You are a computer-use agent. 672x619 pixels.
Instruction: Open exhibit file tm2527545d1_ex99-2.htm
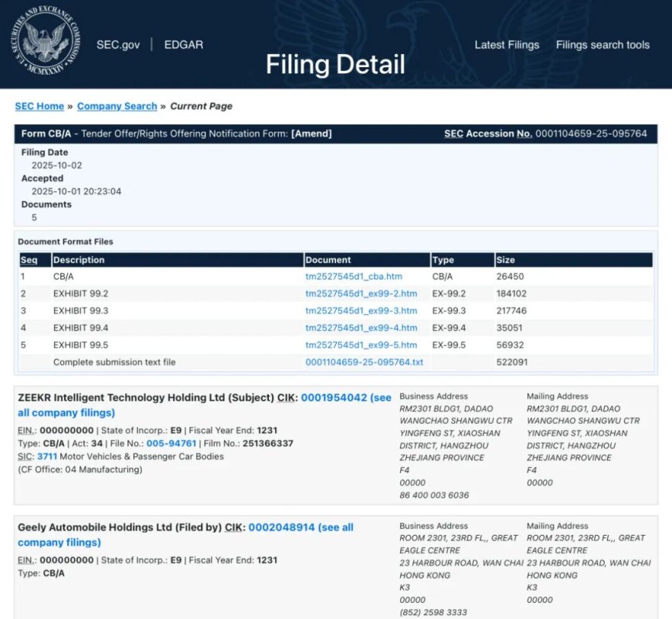[x=361, y=293]
